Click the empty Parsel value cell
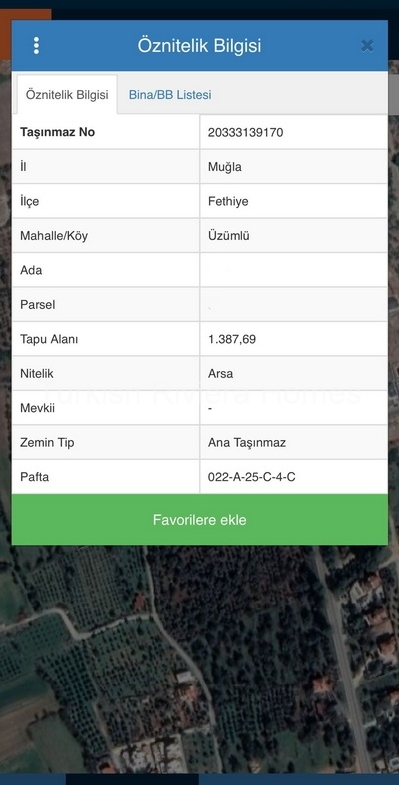 pyautogui.click(x=294, y=304)
